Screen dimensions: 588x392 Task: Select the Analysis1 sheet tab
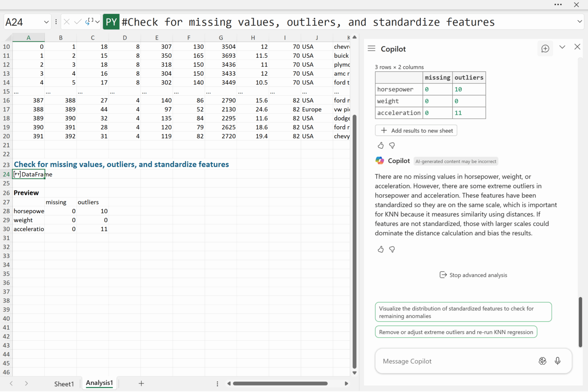99,383
